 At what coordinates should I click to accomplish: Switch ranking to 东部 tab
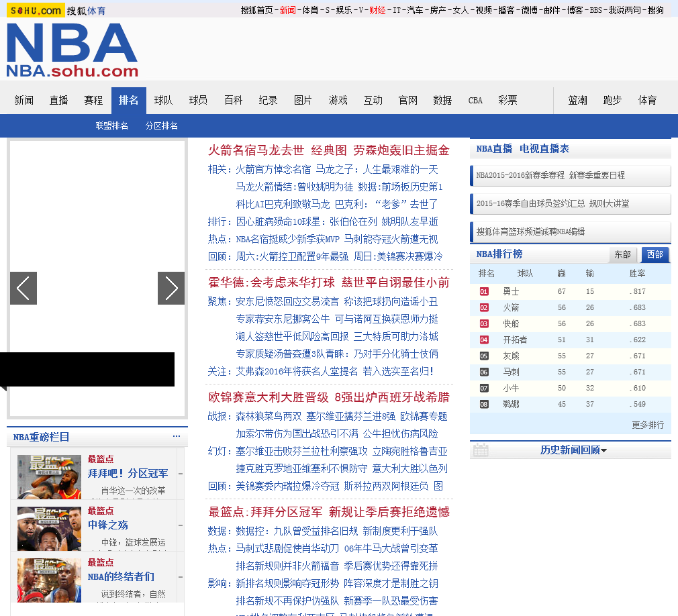pos(623,254)
